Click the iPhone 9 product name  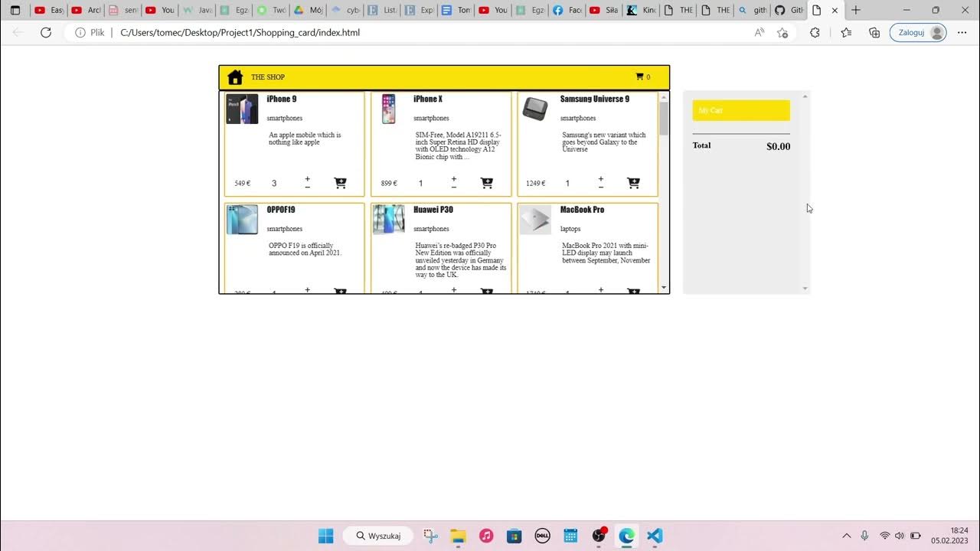coord(282,99)
